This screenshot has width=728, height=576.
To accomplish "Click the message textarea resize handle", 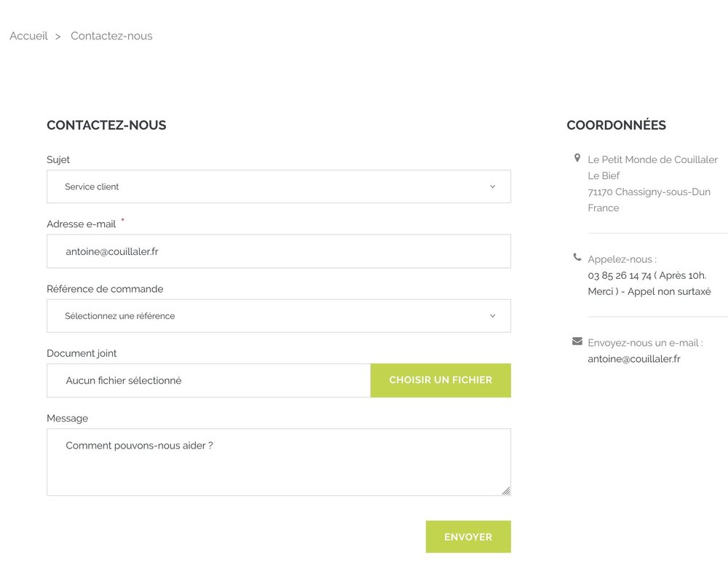I will [506, 491].
